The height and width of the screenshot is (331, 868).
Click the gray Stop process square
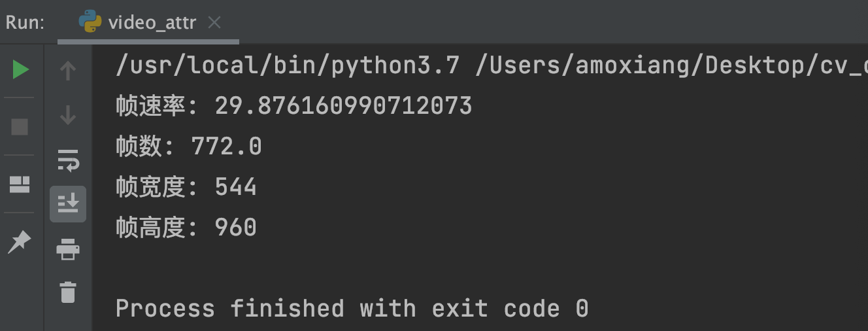(x=20, y=126)
